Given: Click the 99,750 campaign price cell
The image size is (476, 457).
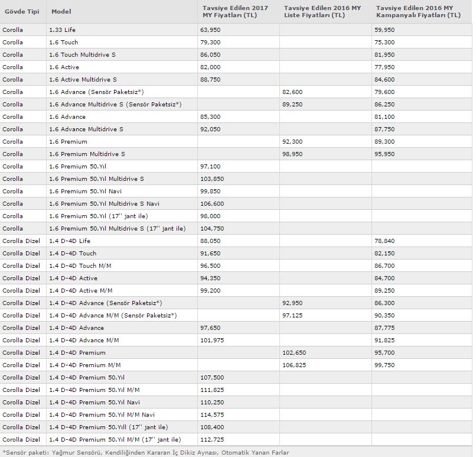Looking at the screenshot, I should [x=384, y=365].
